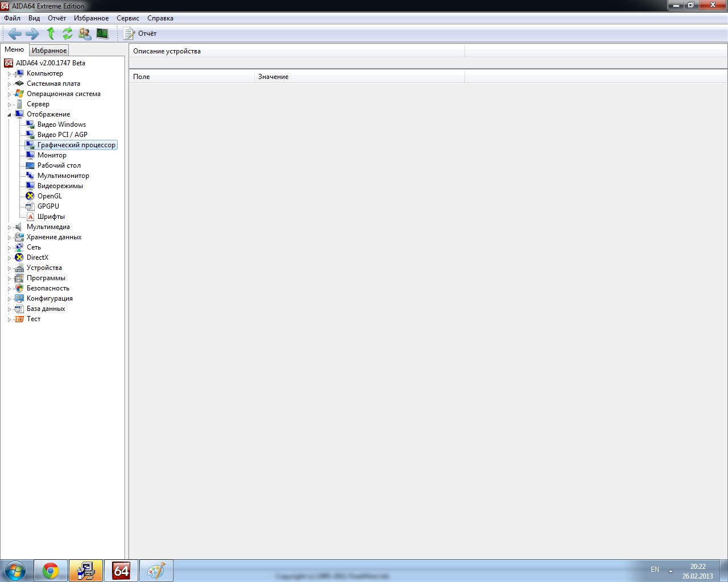
Task: Click the Хранение данных icon
Action: [19, 237]
